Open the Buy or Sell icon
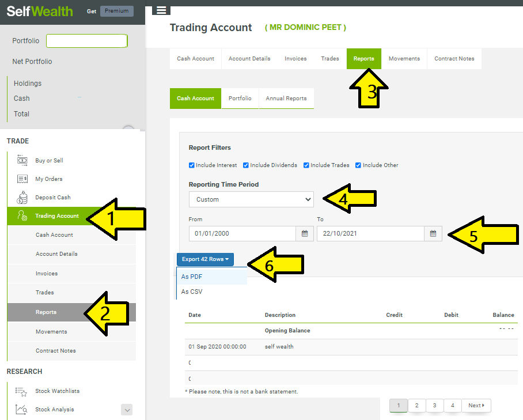The width and height of the screenshot is (523, 420). 22,161
